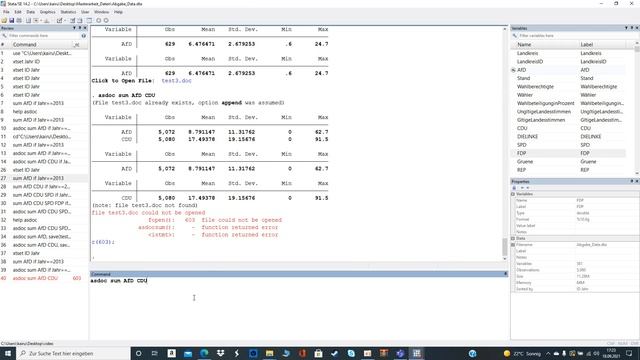Sort Review by _rc column header
Screen dimensions: 640x360
coord(77,44)
